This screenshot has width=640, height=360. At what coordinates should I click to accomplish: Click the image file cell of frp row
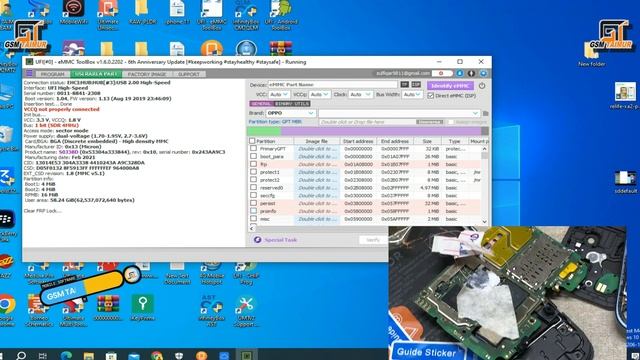pyautogui.click(x=317, y=164)
